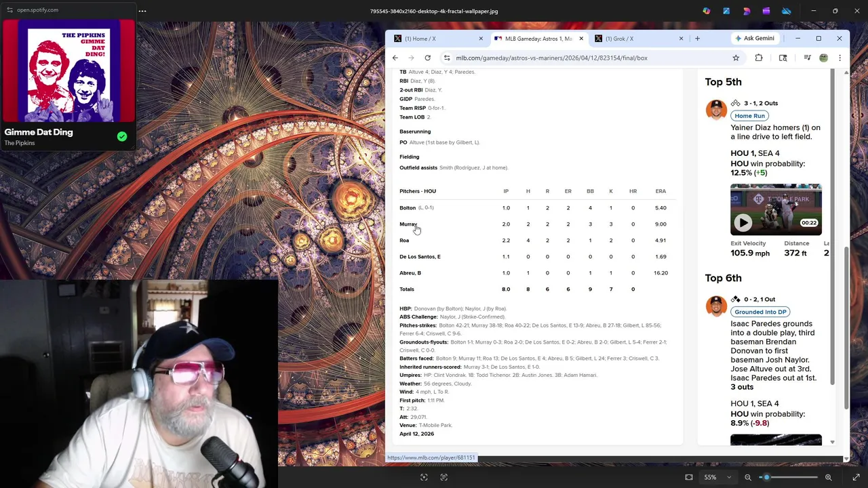Click Yainer Diaz's headshot in Top 5th
The height and width of the screenshot is (488, 868).
pos(716,109)
